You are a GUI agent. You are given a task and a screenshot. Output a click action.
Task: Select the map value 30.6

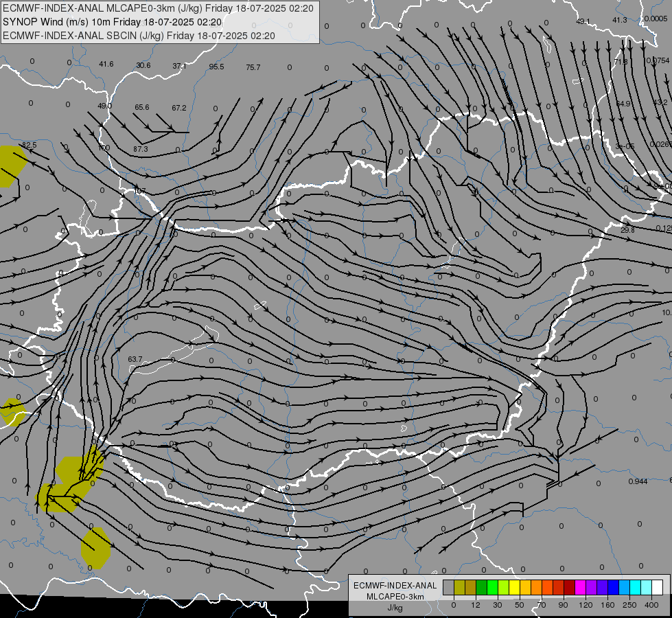pos(143,65)
